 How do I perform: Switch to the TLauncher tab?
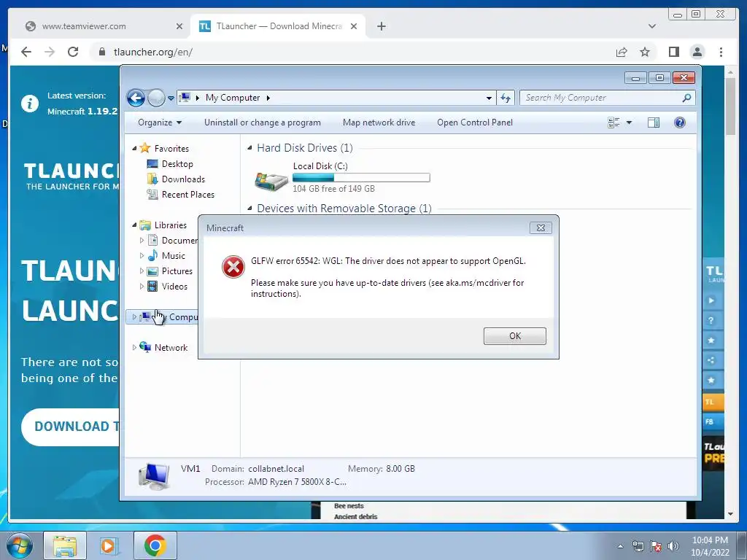[x=279, y=26]
